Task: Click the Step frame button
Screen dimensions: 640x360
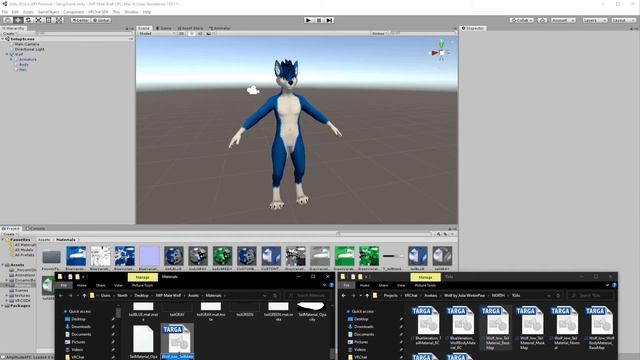Action: pyautogui.click(x=329, y=20)
